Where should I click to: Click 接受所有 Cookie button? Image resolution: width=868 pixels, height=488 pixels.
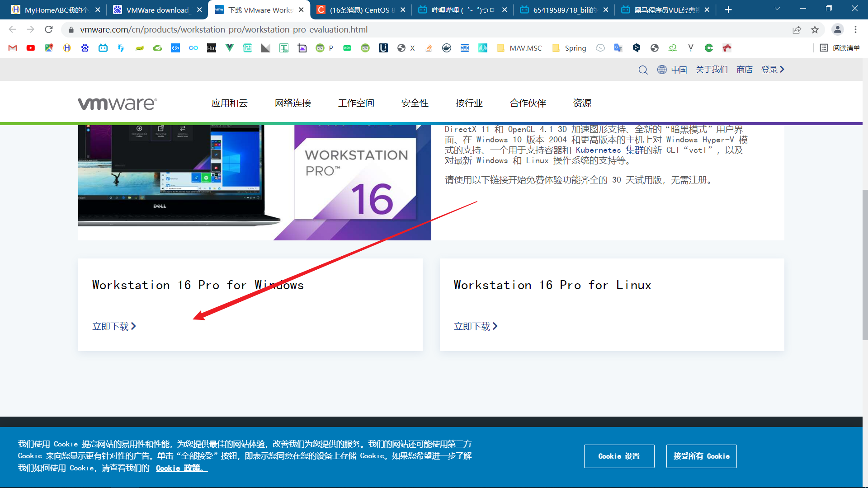(x=701, y=456)
